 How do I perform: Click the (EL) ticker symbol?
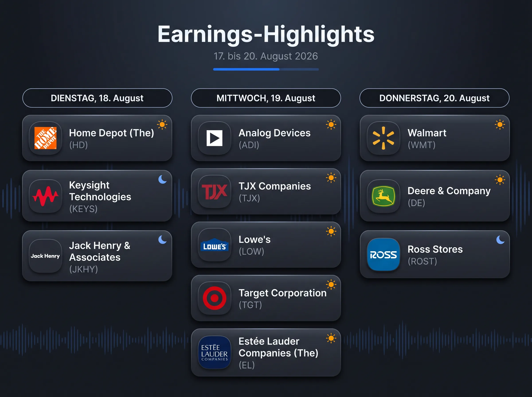(247, 365)
